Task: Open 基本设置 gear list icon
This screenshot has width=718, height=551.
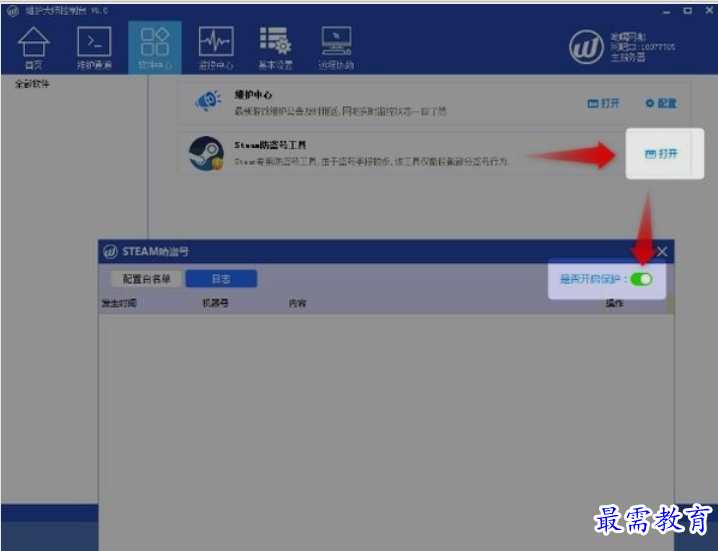Action: click(x=276, y=48)
